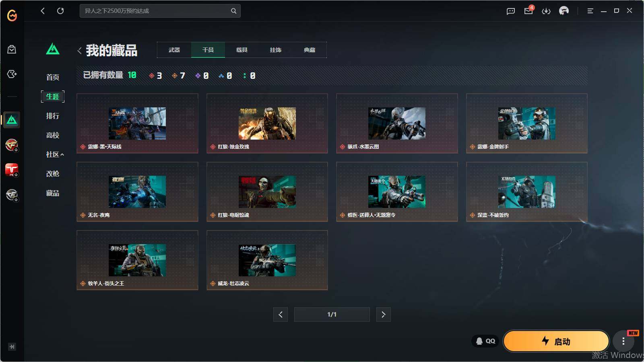Open 生涯 in the left navigation
This screenshot has height=362, width=644.
click(x=53, y=97)
